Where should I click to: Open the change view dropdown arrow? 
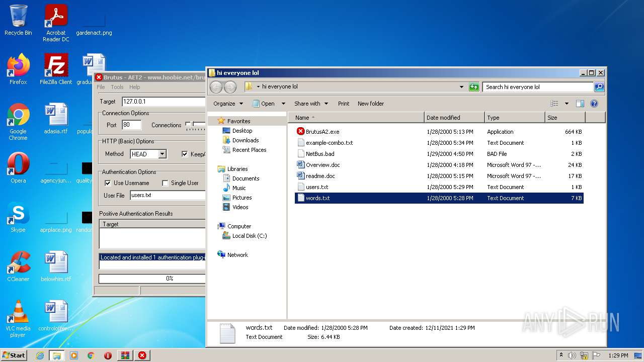tap(567, 104)
